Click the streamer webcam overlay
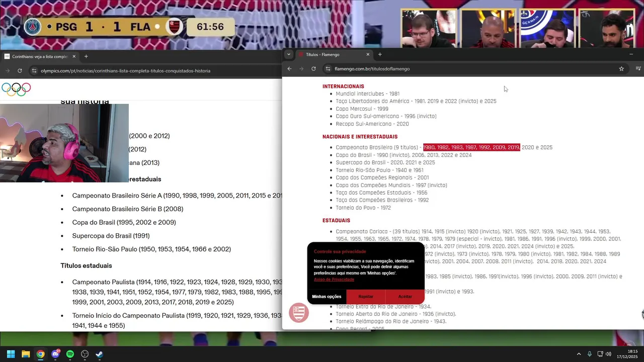Image resolution: width=644 pixels, height=362 pixels. coord(64,143)
